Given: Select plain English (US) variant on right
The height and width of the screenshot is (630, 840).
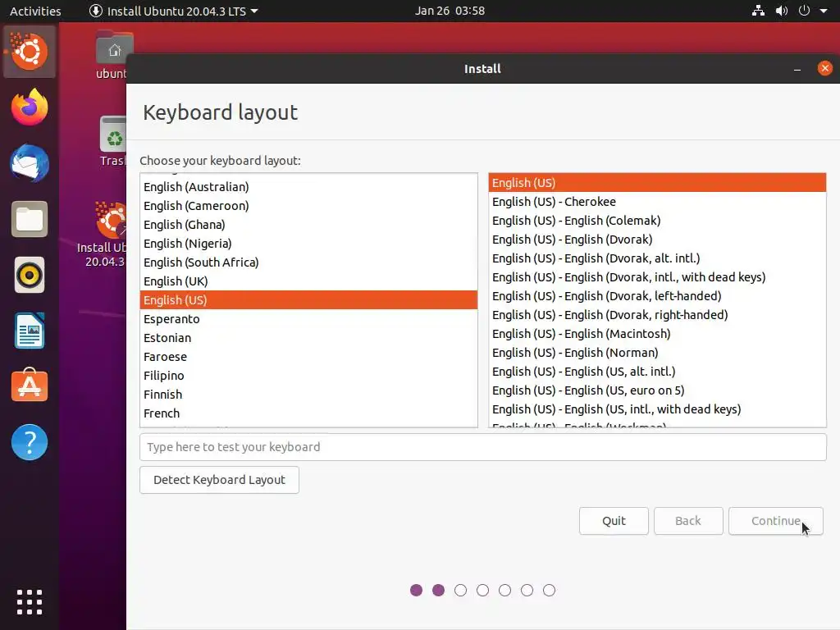Looking at the screenshot, I should (x=657, y=183).
